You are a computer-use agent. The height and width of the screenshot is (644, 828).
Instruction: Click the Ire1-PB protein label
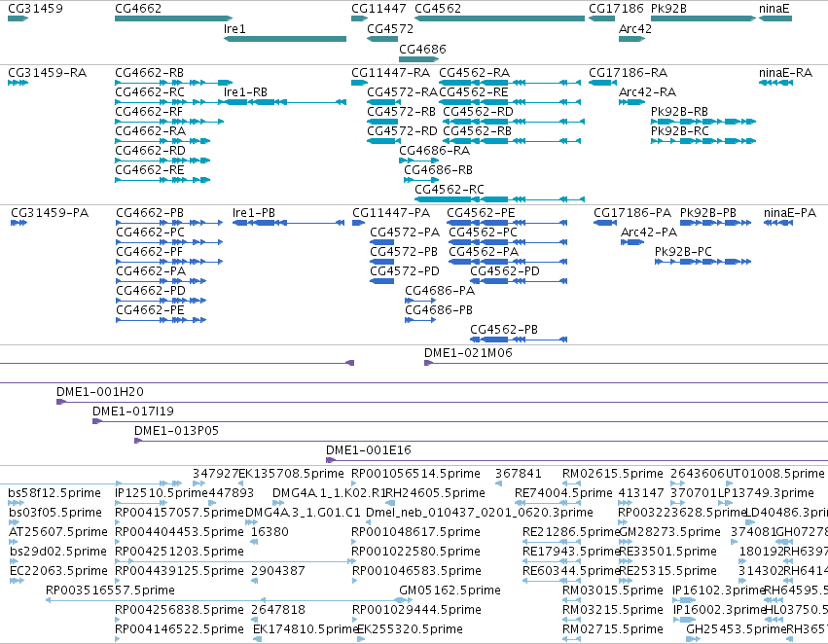point(254,213)
